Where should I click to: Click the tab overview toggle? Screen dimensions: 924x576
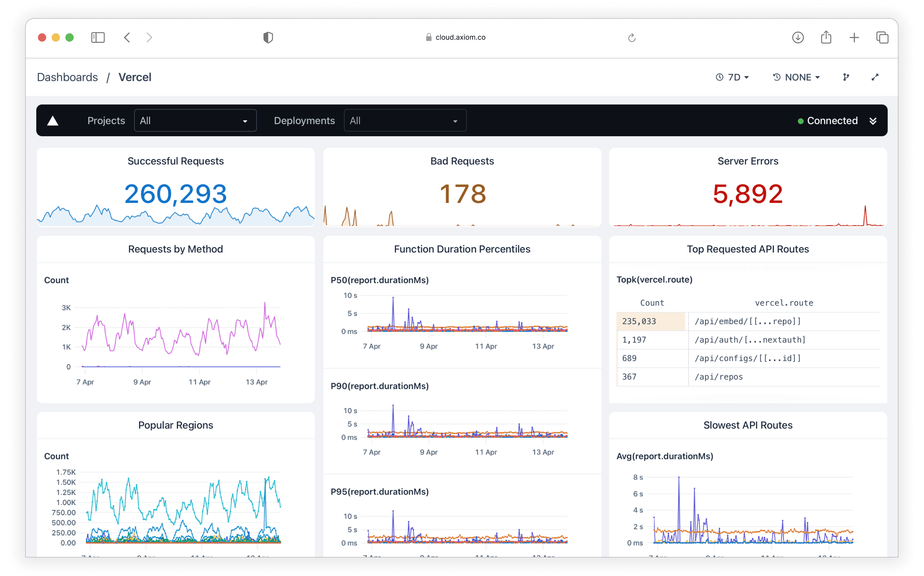pos(883,37)
